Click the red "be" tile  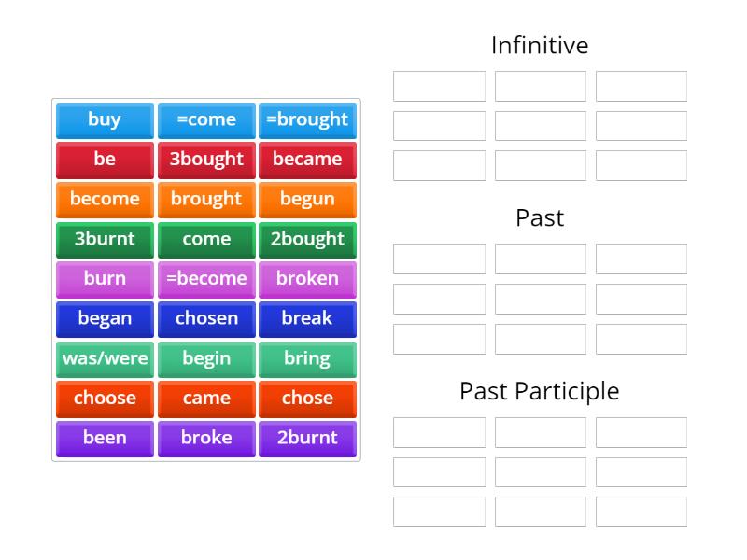[x=105, y=160]
